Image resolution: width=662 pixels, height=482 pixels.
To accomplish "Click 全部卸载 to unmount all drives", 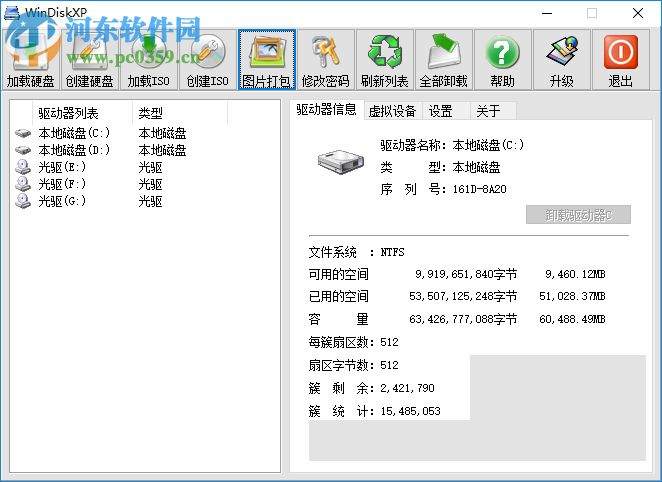I will click(443, 60).
